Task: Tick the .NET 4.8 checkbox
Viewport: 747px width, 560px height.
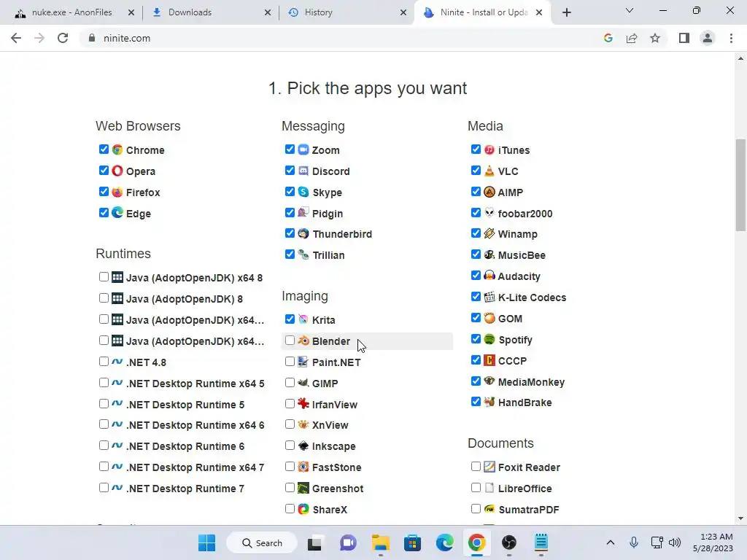Action: [x=104, y=362]
